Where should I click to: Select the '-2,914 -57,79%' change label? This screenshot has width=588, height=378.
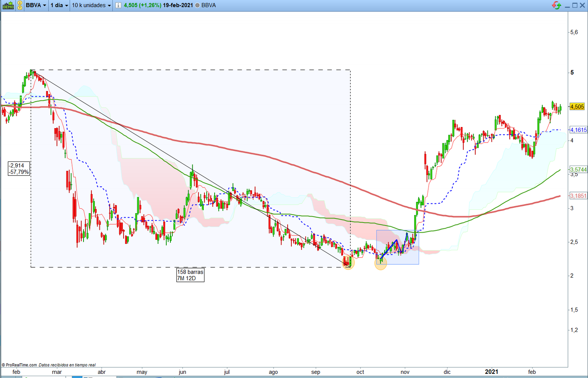19,169
